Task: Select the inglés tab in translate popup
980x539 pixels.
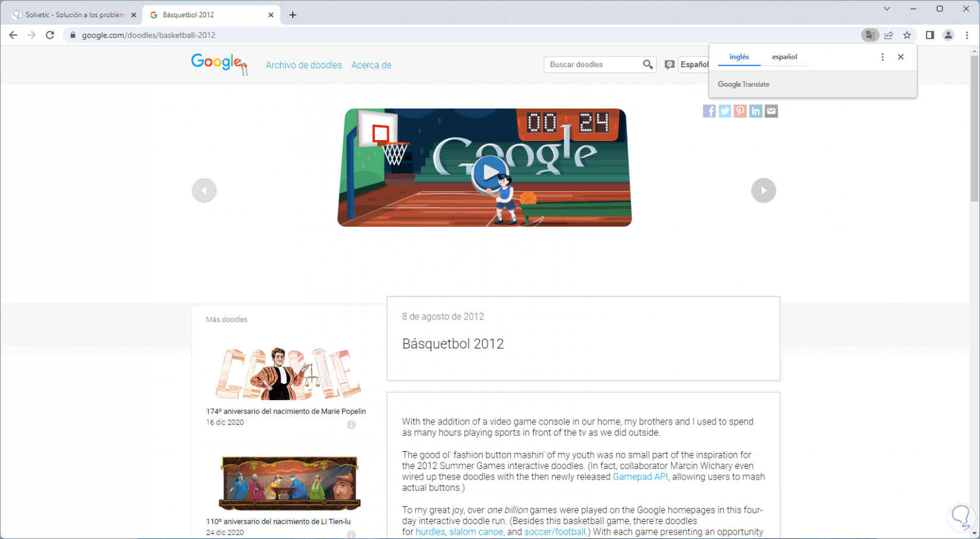Action: pos(739,57)
